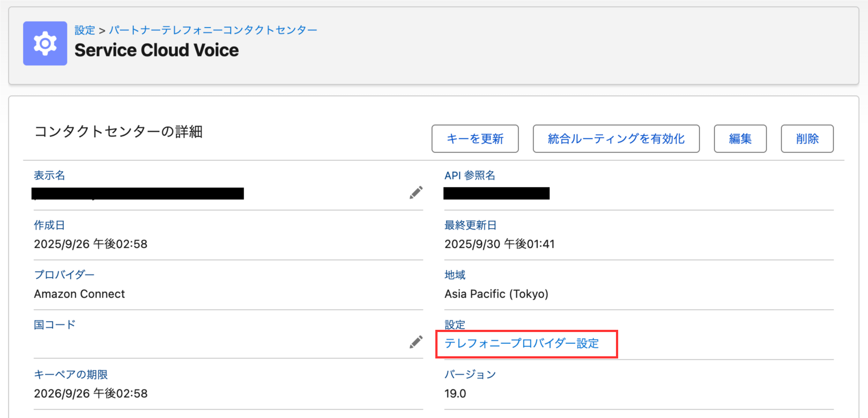Click the 最終更新日 field label
The height and width of the screenshot is (418, 868).
tap(470, 225)
